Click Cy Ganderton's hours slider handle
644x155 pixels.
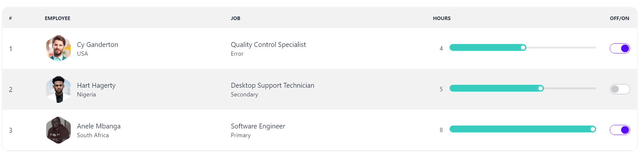pyautogui.click(x=523, y=48)
